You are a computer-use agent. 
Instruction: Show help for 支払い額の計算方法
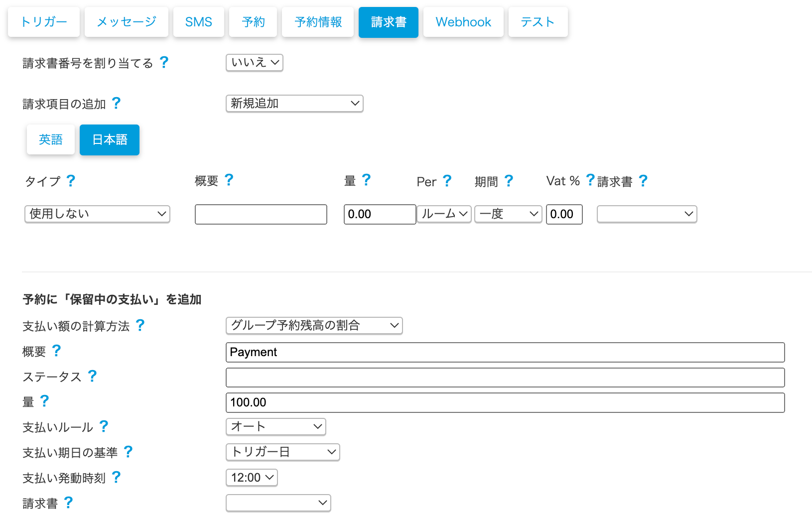(x=140, y=325)
